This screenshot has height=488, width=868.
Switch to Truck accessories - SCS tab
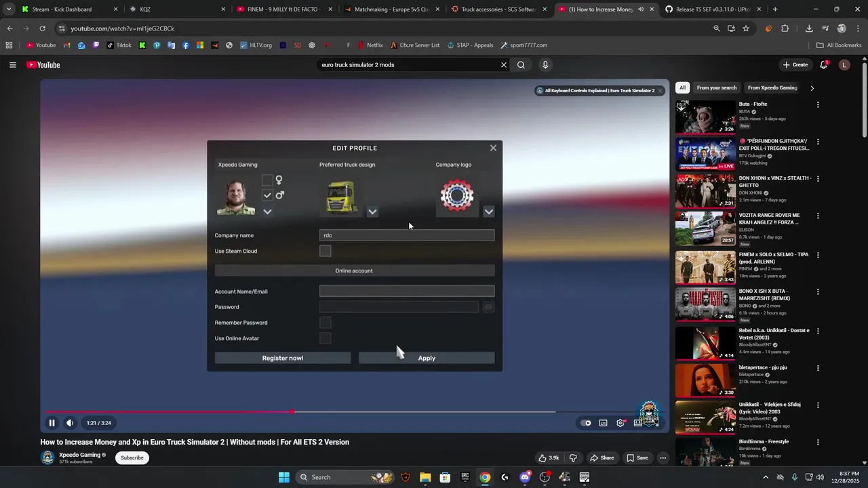point(498,9)
